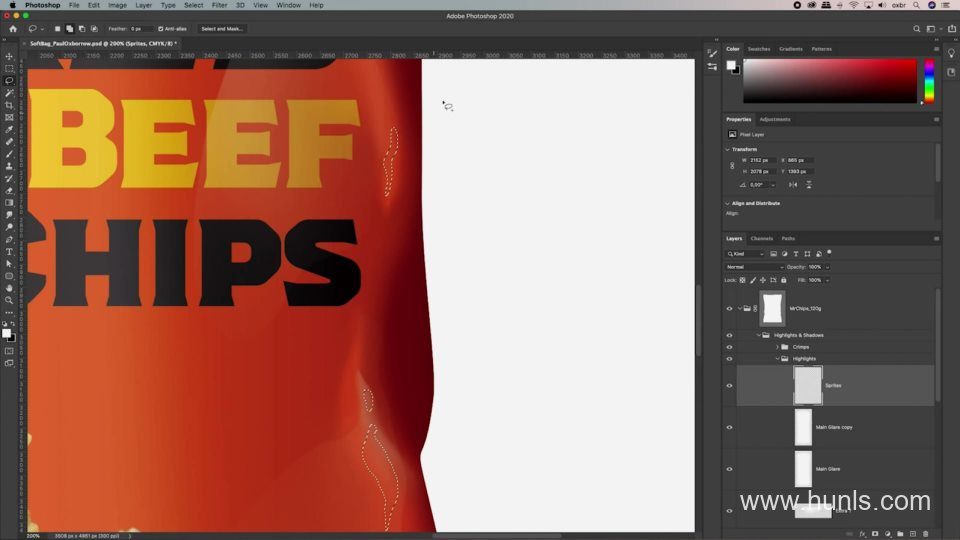This screenshot has height=540, width=960.
Task: Open the Filter menu
Action: [x=219, y=5]
